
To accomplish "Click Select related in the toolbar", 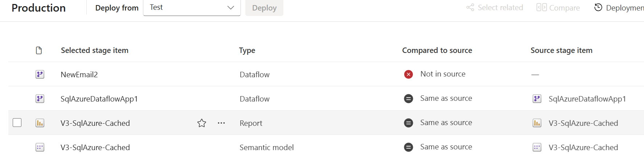I will point(495,8).
